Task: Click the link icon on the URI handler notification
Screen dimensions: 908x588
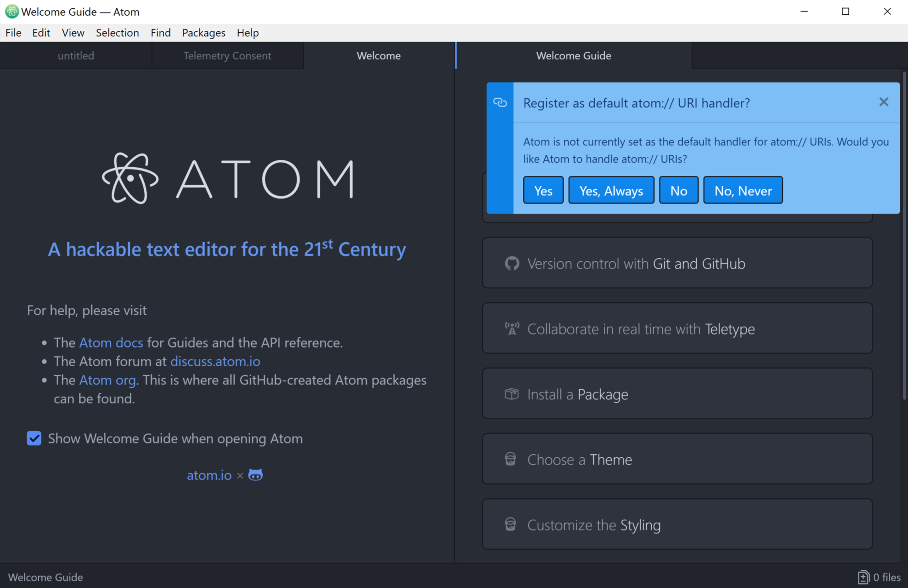Action: pos(500,103)
